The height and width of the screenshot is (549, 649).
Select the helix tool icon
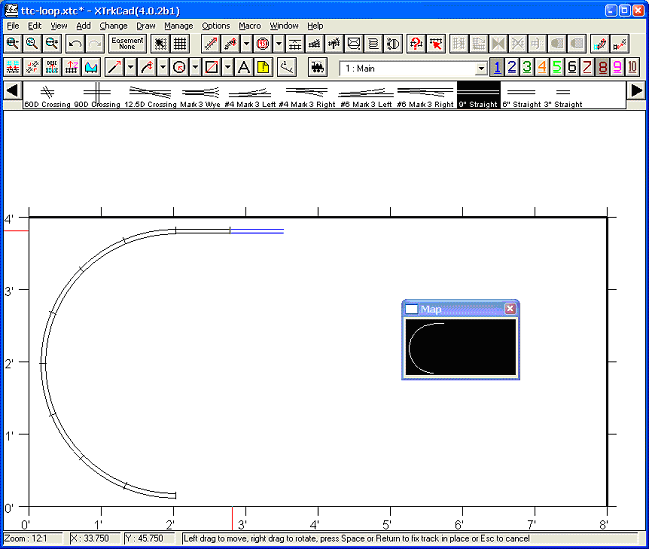pyautogui.click(x=373, y=44)
